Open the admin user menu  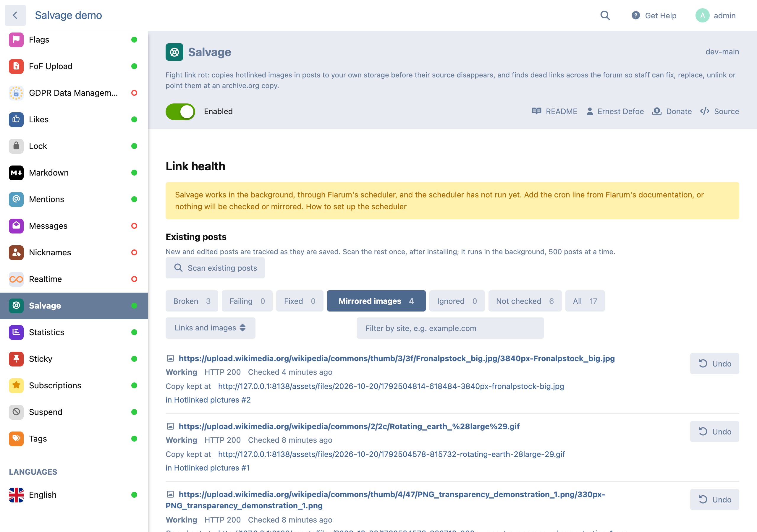coord(716,15)
